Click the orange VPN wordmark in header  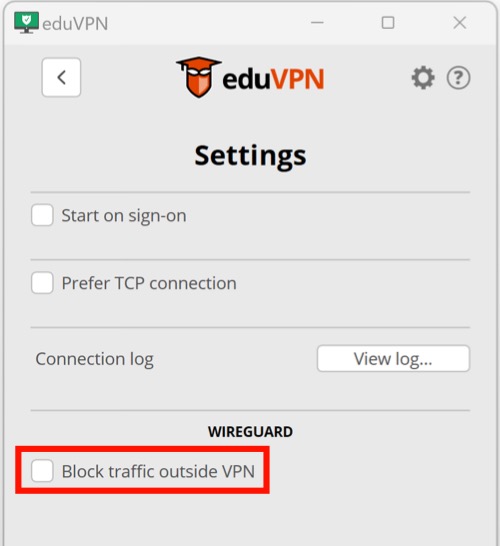click(297, 79)
